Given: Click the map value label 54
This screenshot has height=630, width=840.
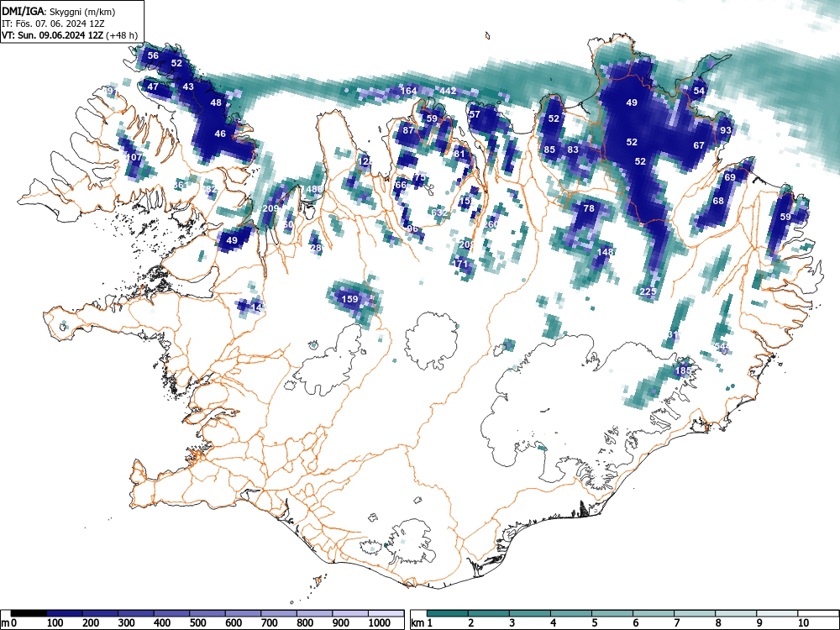Looking at the screenshot, I should 699,91.
